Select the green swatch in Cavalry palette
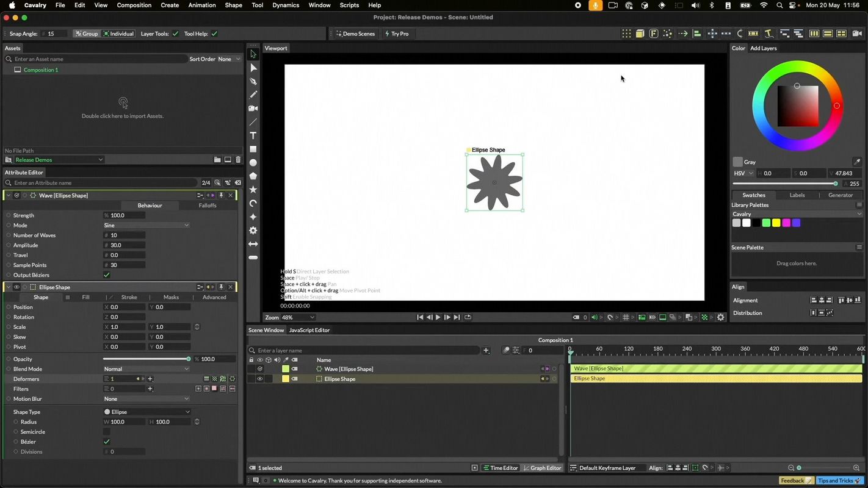Screen dimensions: 868x488 click(x=766, y=223)
